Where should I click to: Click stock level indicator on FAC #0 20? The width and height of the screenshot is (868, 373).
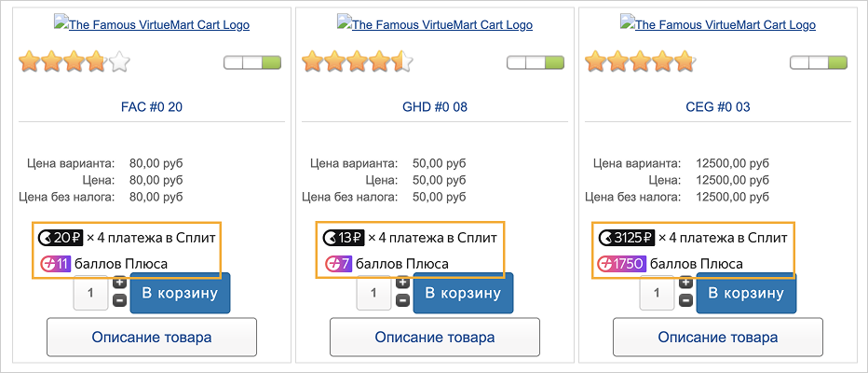point(252,63)
